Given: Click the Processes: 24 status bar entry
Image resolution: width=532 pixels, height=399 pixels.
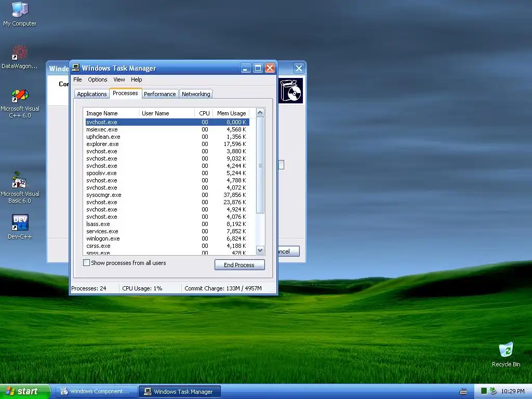Looking at the screenshot, I should [x=95, y=288].
